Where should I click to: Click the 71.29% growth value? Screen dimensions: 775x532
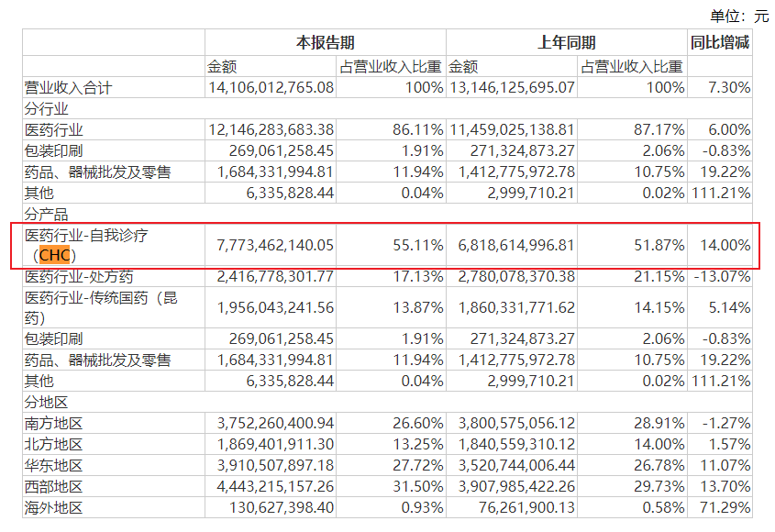pyautogui.click(x=725, y=507)
